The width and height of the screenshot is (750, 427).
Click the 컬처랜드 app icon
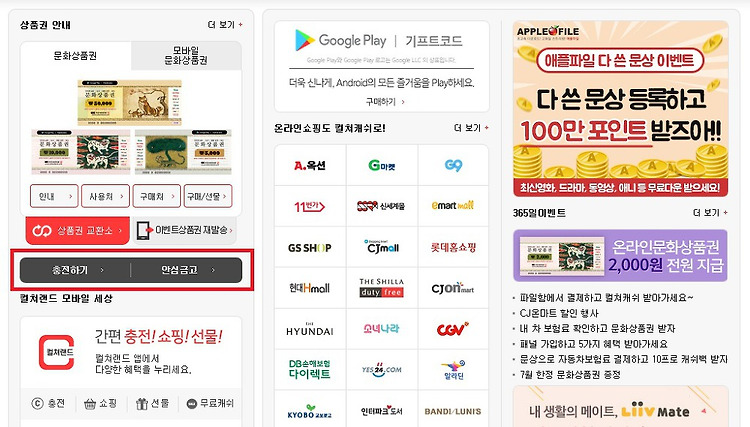click(56, 352)
